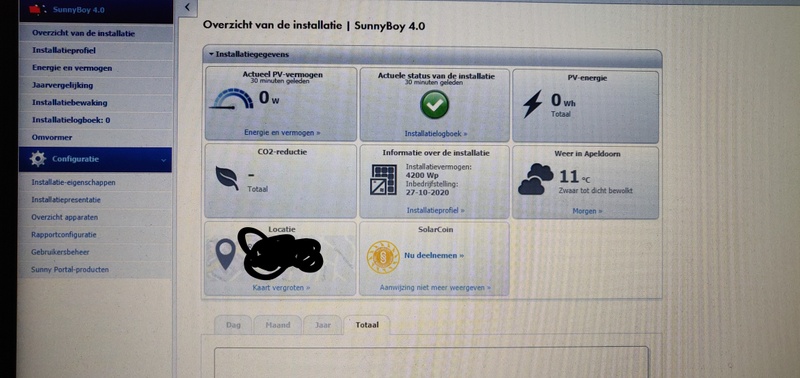
Task: Click 'Aanwijzing niet meer weergeven »' link
Action: (435, 288)
